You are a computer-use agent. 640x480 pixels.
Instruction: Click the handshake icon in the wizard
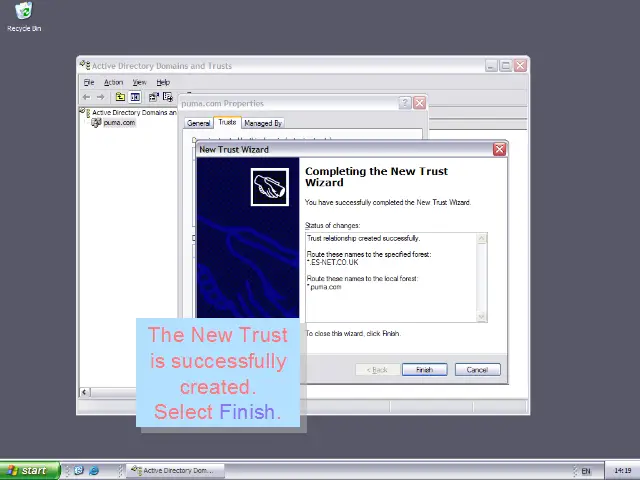click(x=270, y=187)
